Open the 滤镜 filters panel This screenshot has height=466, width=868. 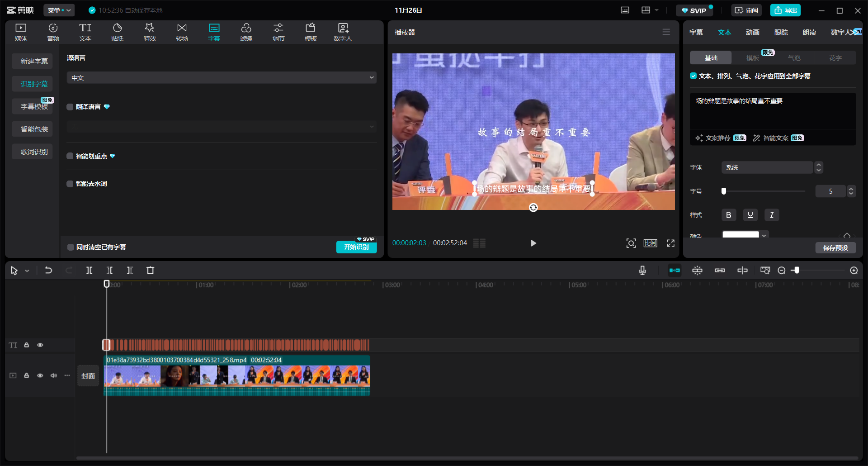point(246,32)
